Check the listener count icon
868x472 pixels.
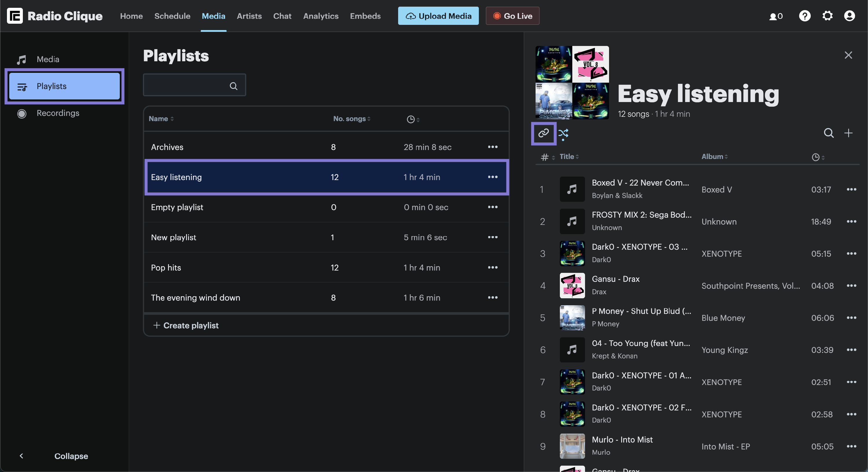(776, 16)
